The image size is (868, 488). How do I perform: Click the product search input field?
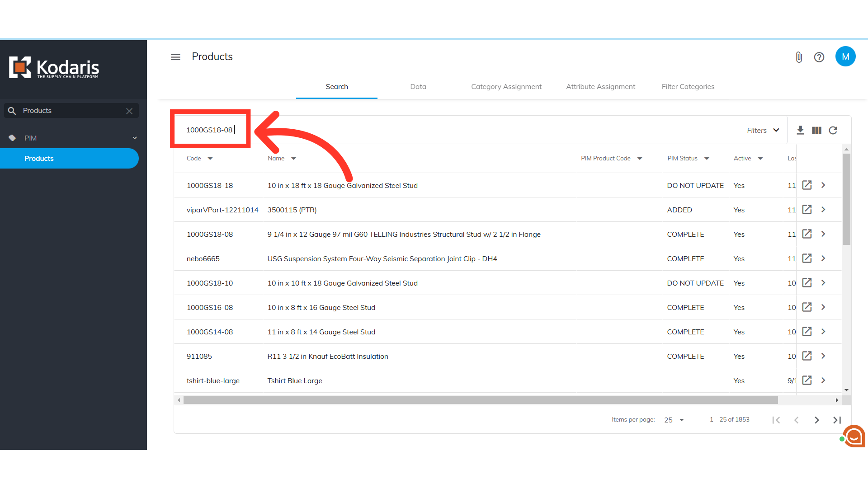tap(210, 130)
